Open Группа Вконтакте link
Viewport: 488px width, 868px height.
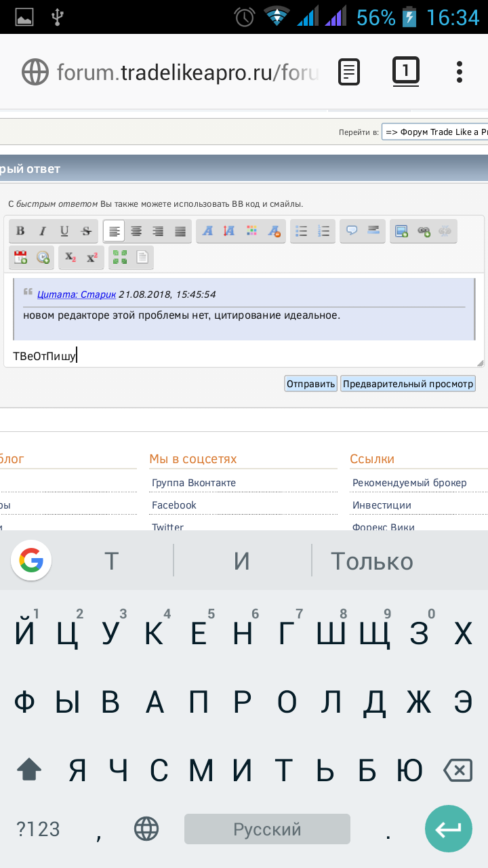tap(194, 483)
